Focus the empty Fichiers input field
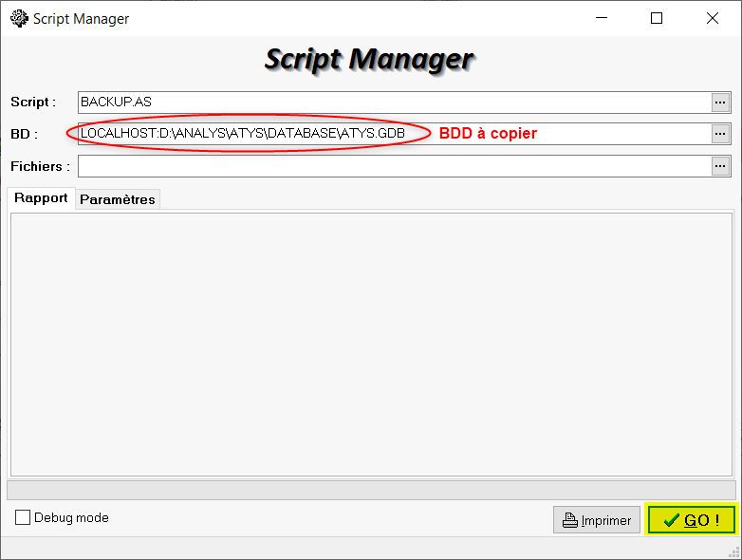742x560 pixels. point(394,166)
